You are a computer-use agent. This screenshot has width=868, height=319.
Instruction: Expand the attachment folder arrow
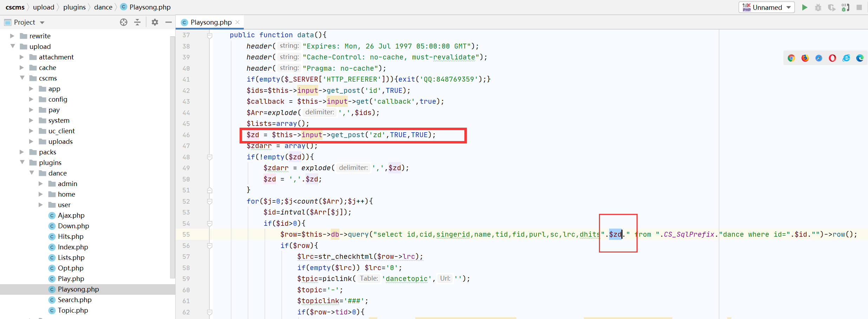pyautogui.click(x=22, y=57)
